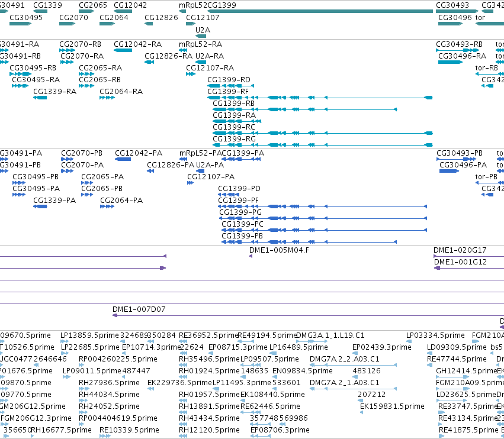The height and width of the screenshot is (439, 504).
Task: Click the long CG1399 gene bar
Action: (x=320, y=11)
